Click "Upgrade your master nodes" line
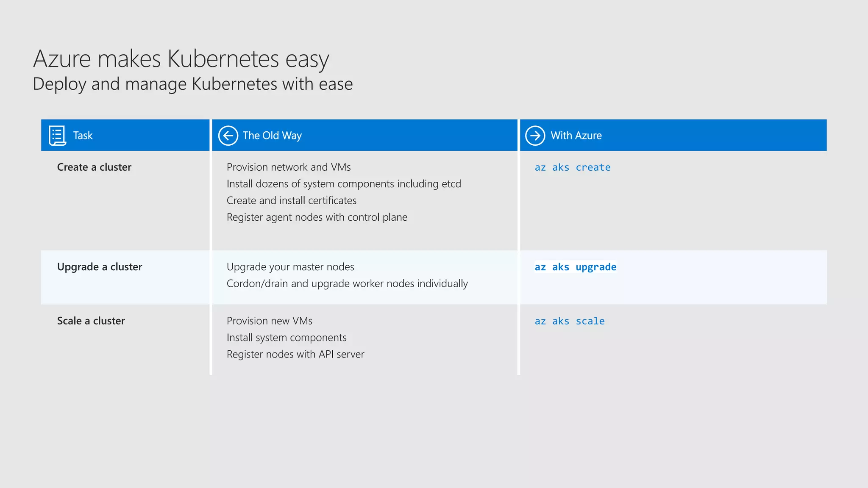 (290, 267)
